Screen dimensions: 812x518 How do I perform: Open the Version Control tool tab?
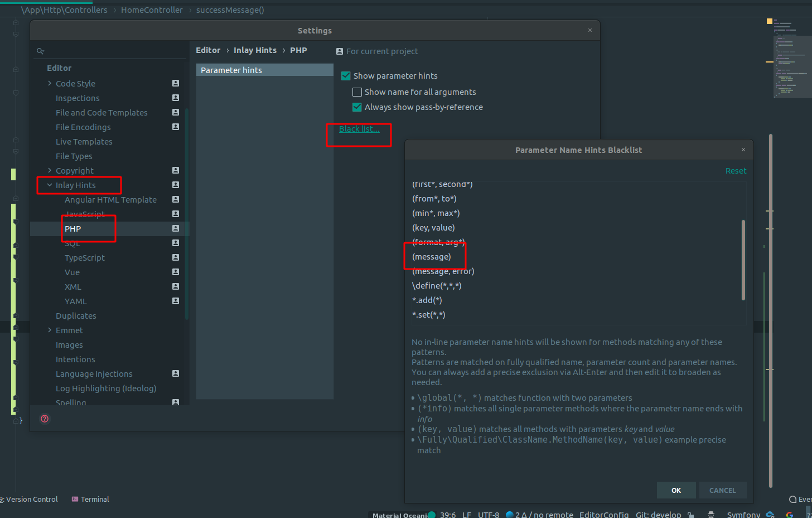(x=30, y=499)
